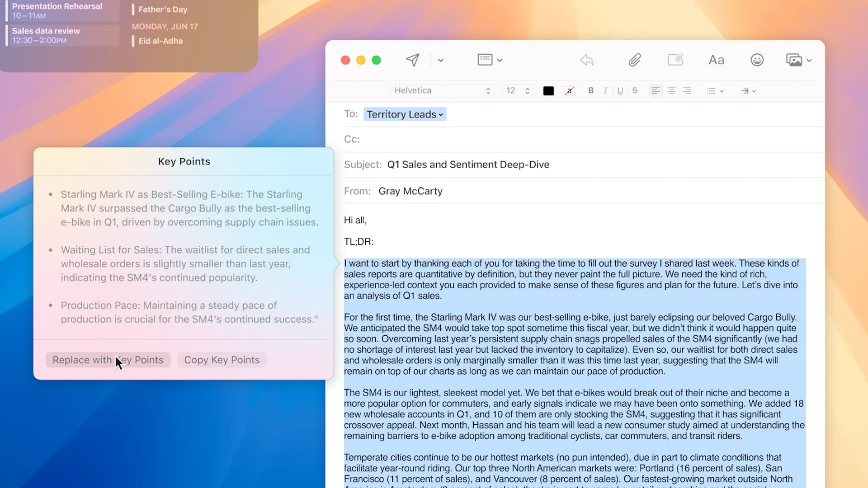
Task: Open Presentation Rehearsal calendar event
Action: [62, 10]
